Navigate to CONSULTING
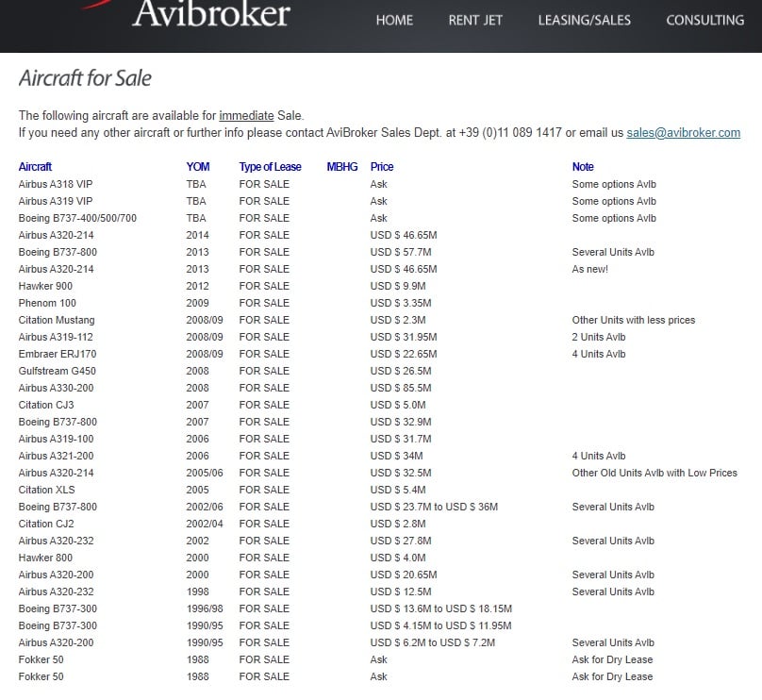Image resolution: width=762 pixels, height=700 pixels. [x=704, y=20]
